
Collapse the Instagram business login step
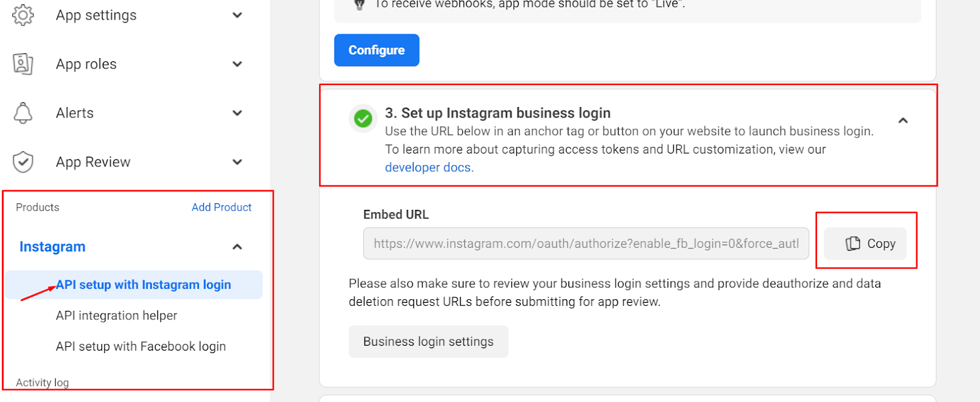pyautogui.click(x=903, y=121)
